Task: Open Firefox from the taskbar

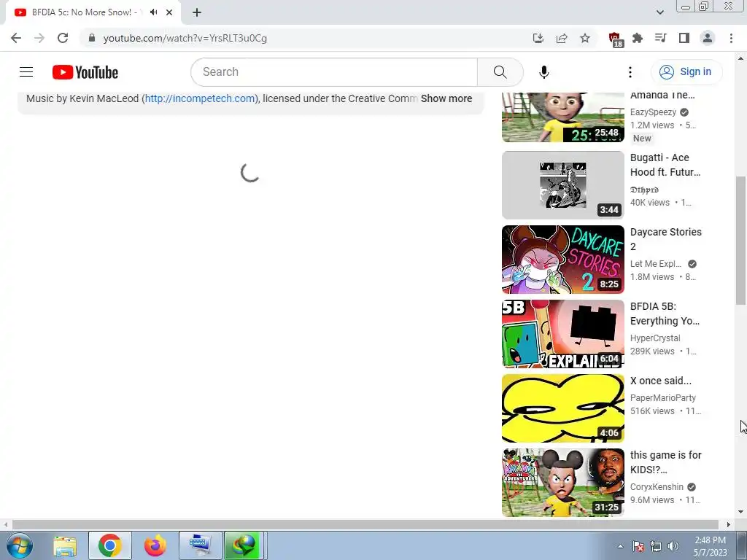Action: pyautogui.click(x=155, y=545)
